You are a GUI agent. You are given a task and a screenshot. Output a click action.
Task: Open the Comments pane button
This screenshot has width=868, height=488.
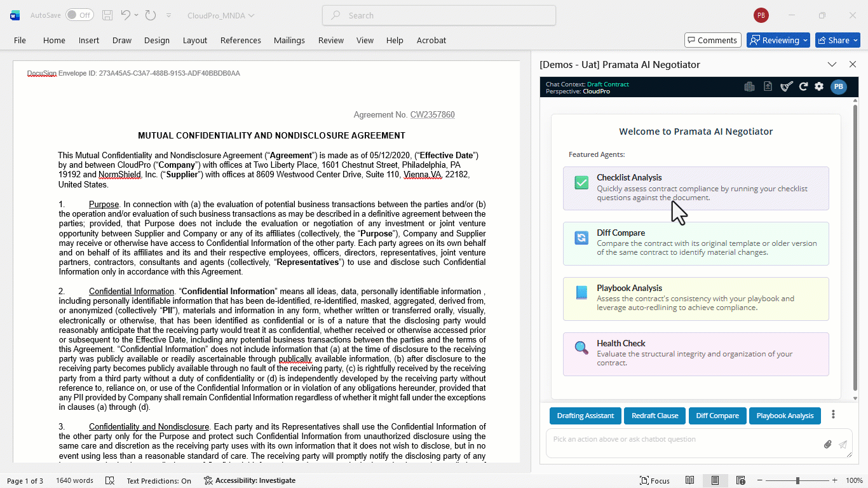713,40
